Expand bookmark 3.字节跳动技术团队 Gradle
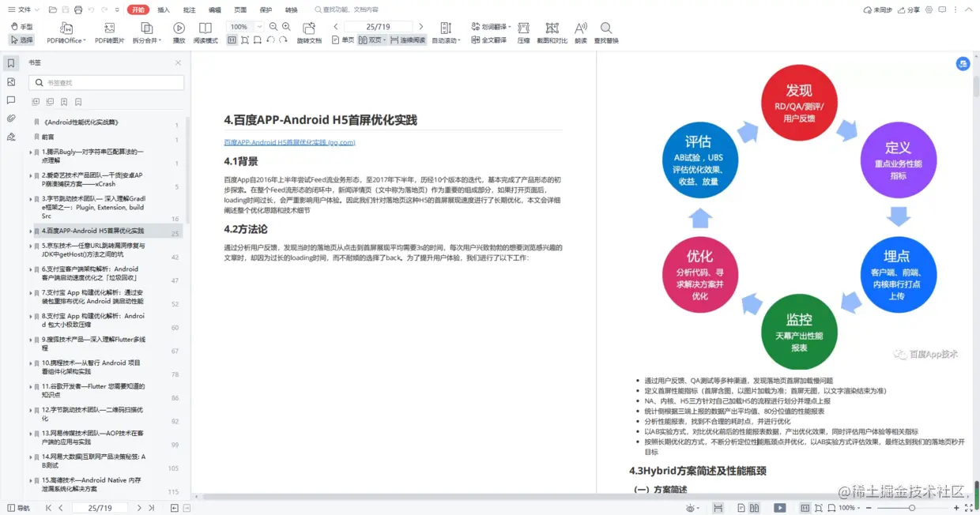 (31, 199)
